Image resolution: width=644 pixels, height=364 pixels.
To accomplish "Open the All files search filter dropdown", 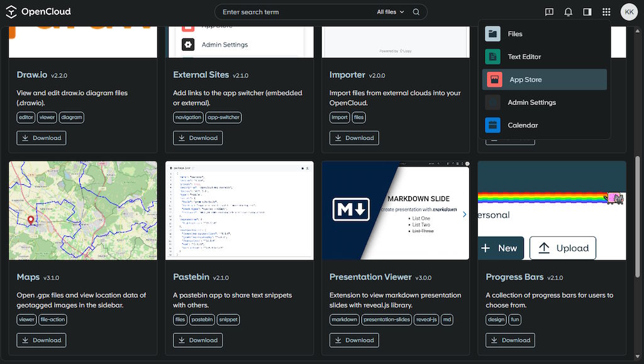I will coord(391,12).
